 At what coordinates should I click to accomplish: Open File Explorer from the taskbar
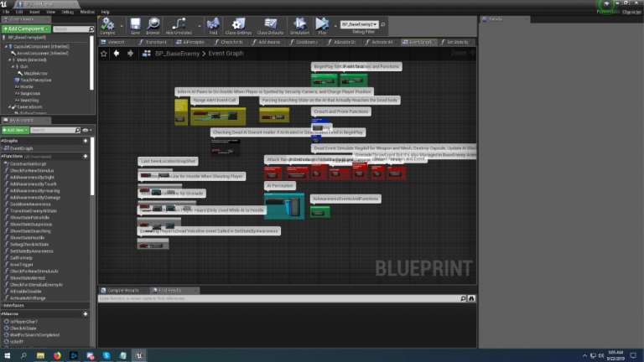click(x=40, y=356)
